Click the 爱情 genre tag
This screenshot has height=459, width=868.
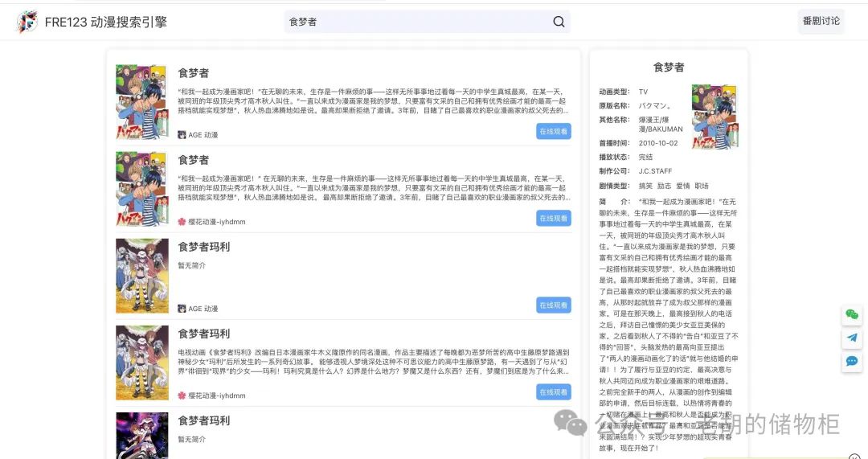point(683,186)
